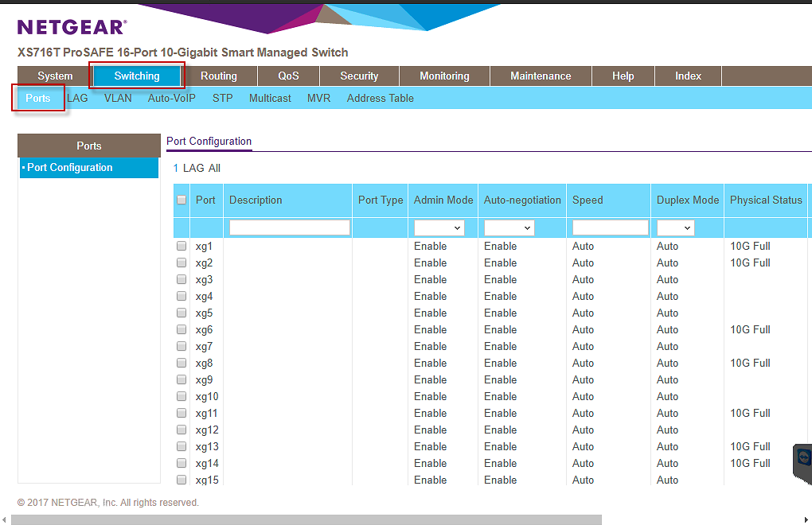812x525 pixels.
Task: Check the xg4 port checkbox
Action: [182, 296]
